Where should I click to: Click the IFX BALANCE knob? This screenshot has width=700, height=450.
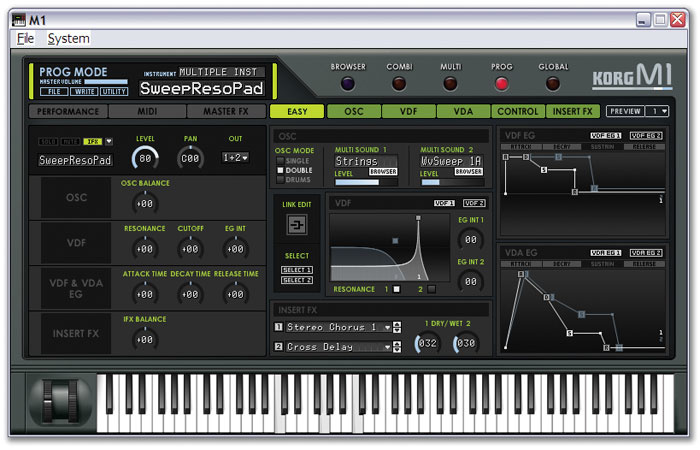pos(145,339)
